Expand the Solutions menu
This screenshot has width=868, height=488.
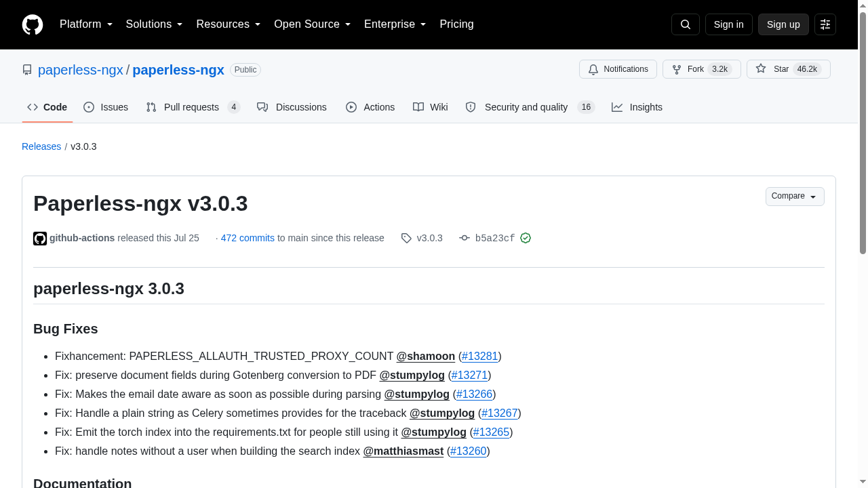click(155, 24)
